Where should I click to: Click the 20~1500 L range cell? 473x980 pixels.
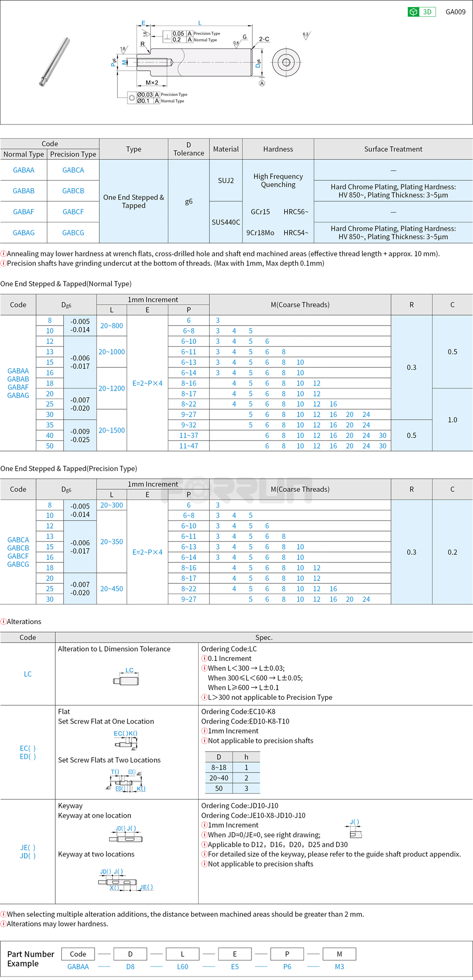click(112, 431)
